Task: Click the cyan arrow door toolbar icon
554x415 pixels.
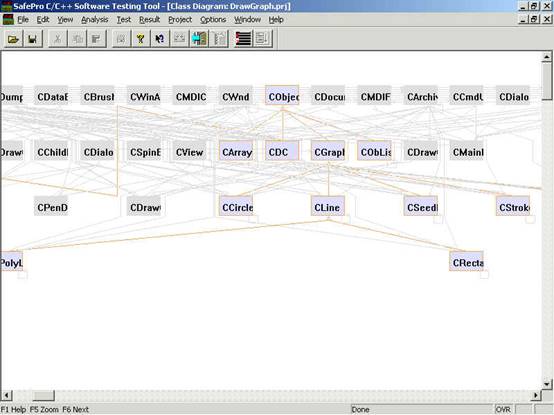Action: (199, 39)
